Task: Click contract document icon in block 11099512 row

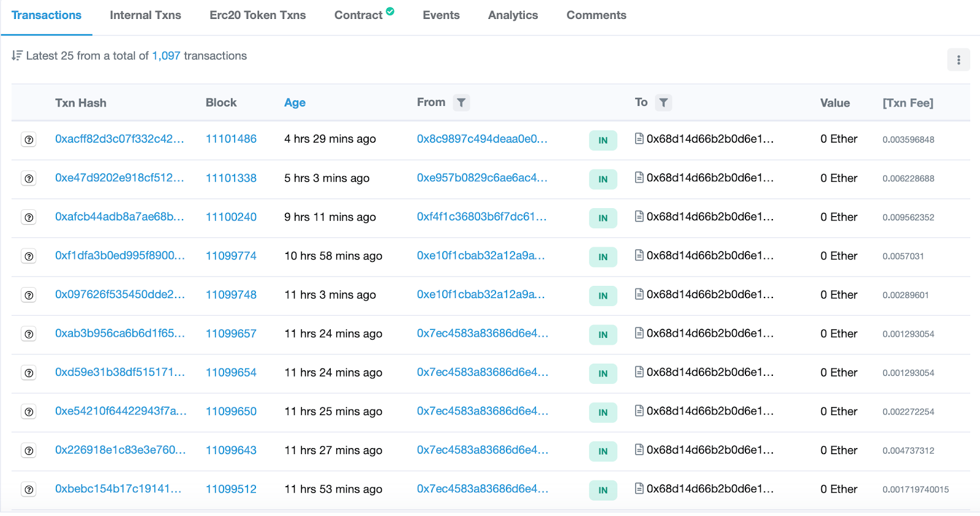Action: point(639,488)
